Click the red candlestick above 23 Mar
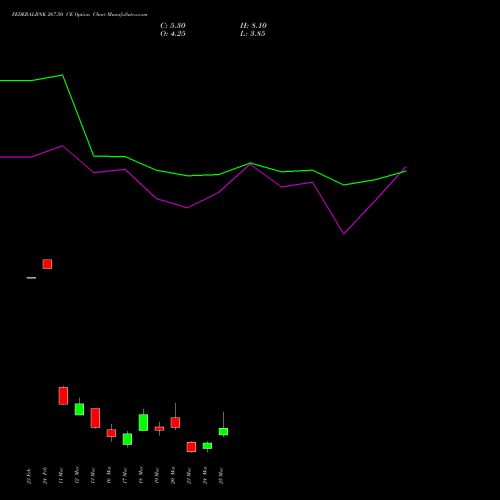Viewport: 500px width, 500px height. pos(191,447)
